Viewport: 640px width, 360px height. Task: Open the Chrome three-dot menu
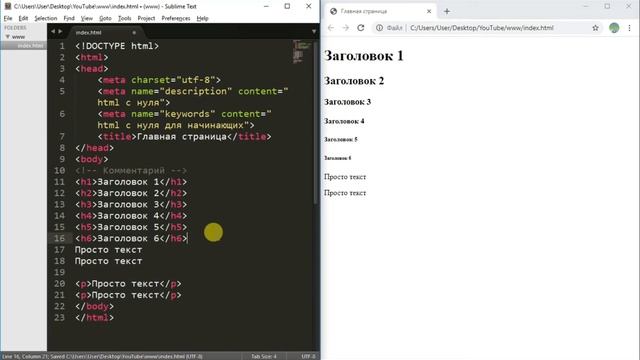click(629, 28)
